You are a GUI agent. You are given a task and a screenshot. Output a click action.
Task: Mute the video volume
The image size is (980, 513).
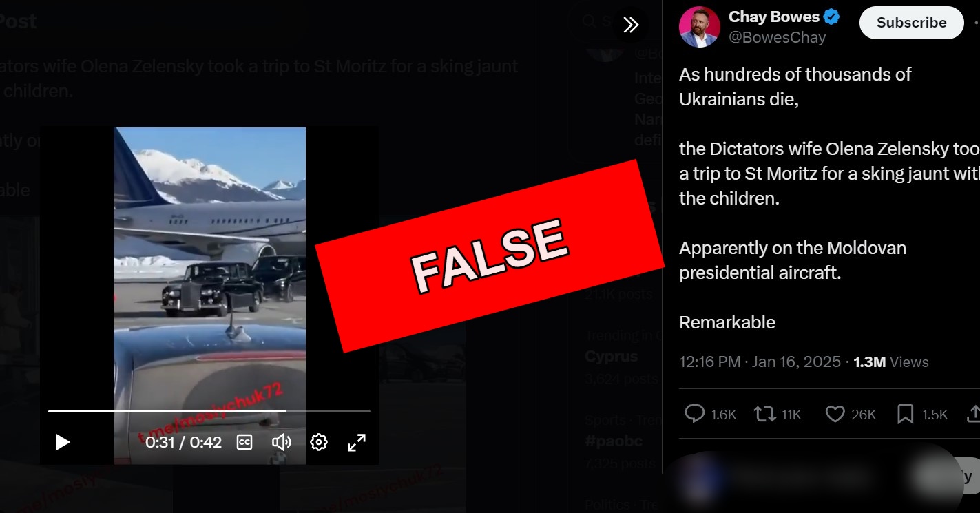pyautogui.click(x=281, y=442)
